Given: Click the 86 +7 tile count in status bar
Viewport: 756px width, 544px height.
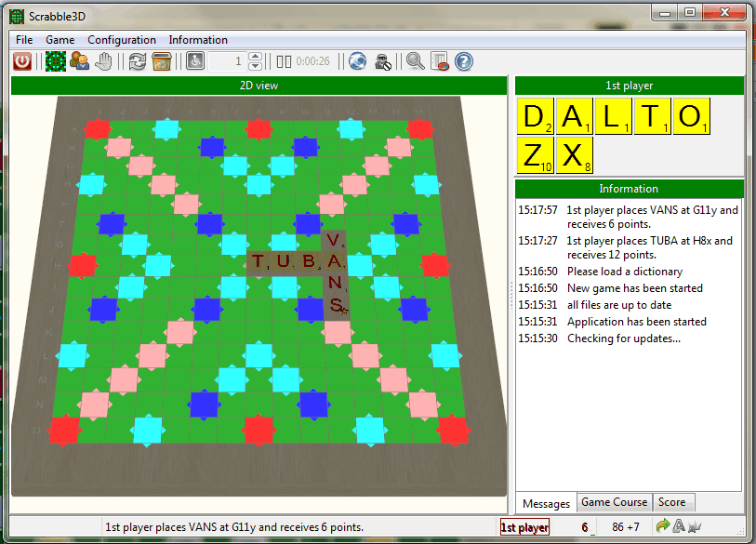Looking at the screenshot, I should pos(626,527).
